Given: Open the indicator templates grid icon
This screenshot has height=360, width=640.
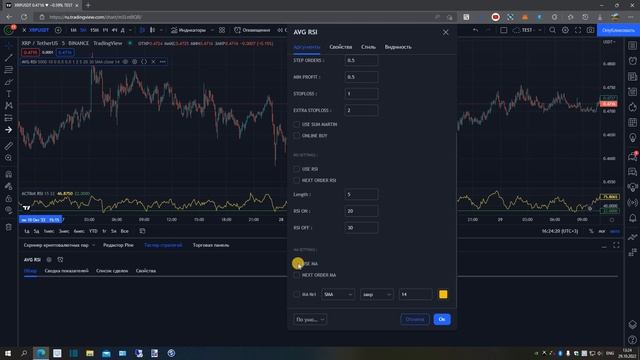Looking at the screenshot, I should click(x=222, y=30).
